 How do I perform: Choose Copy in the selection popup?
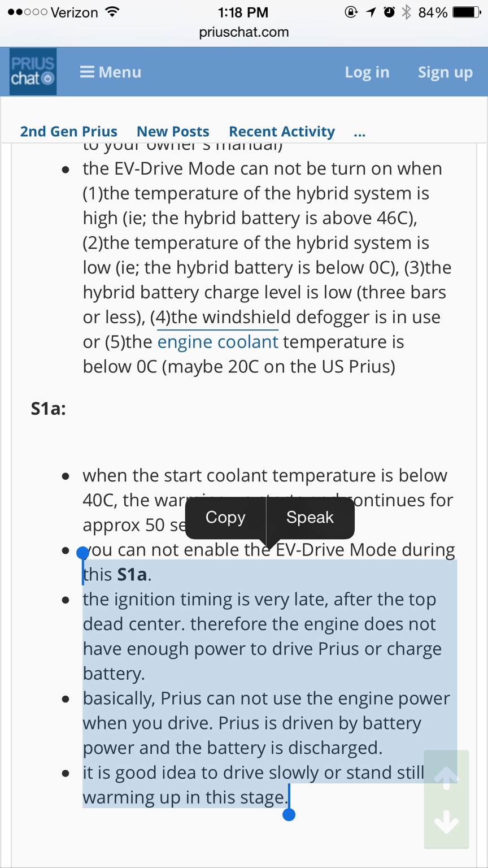click(x=225, y=518)
